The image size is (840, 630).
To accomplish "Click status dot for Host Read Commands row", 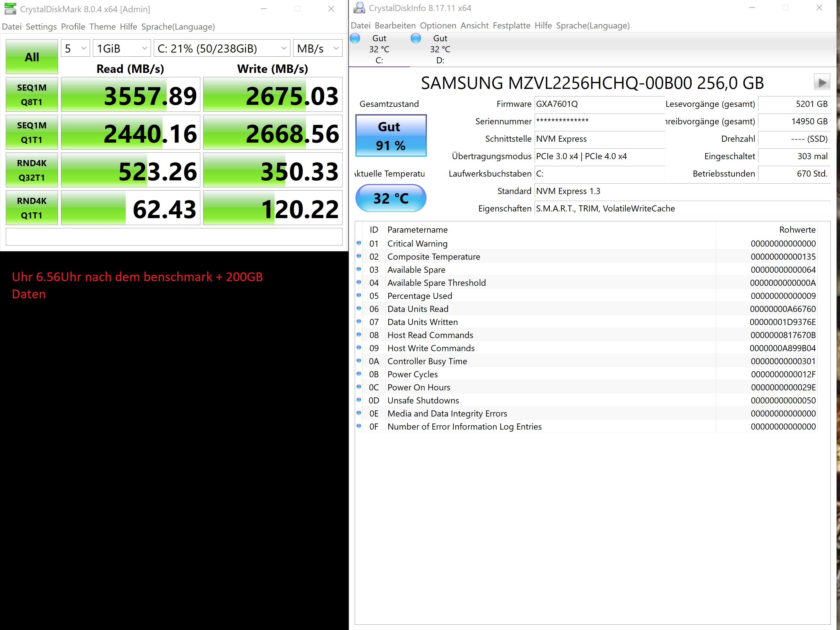I will tap(359, 335).
